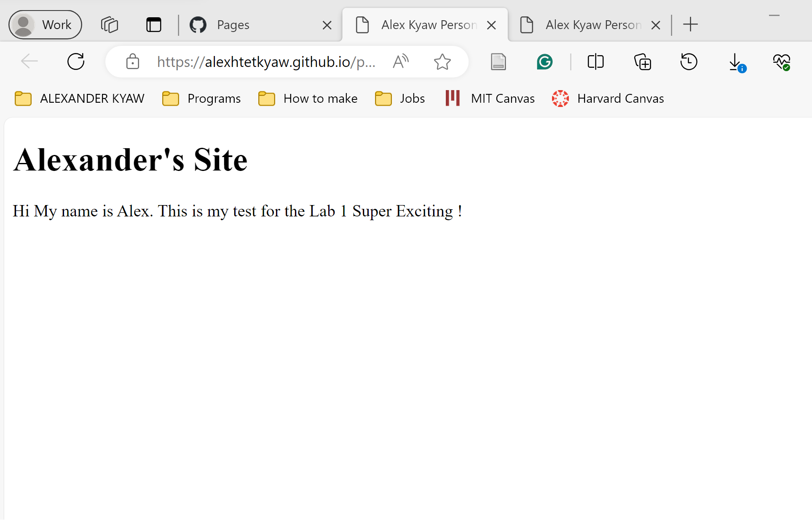View site information lock icon
812x520 pixels.
(x=133, y=62)
